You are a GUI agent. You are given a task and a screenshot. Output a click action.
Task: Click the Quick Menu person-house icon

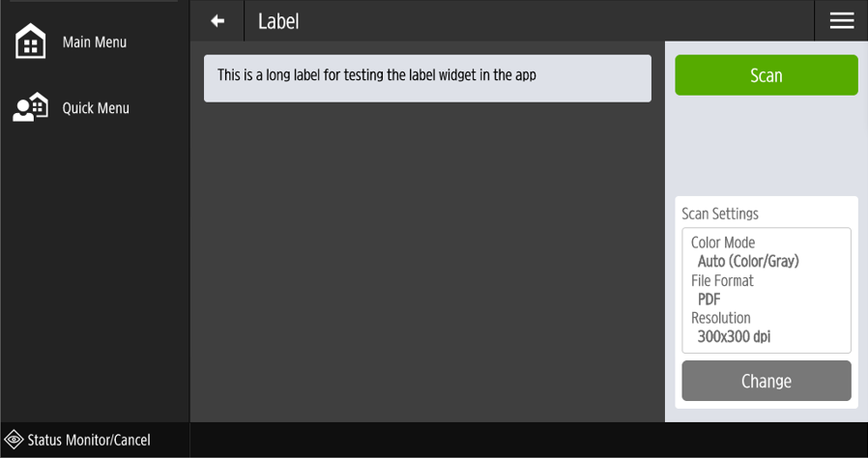pyautogui.click(x=31, y=107)
